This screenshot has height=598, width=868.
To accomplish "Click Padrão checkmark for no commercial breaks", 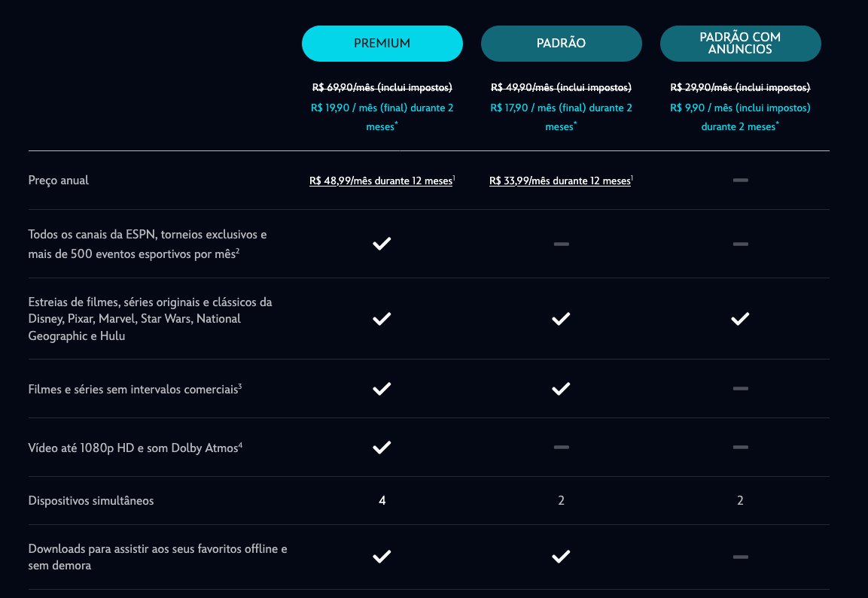I will pos(561,388).
